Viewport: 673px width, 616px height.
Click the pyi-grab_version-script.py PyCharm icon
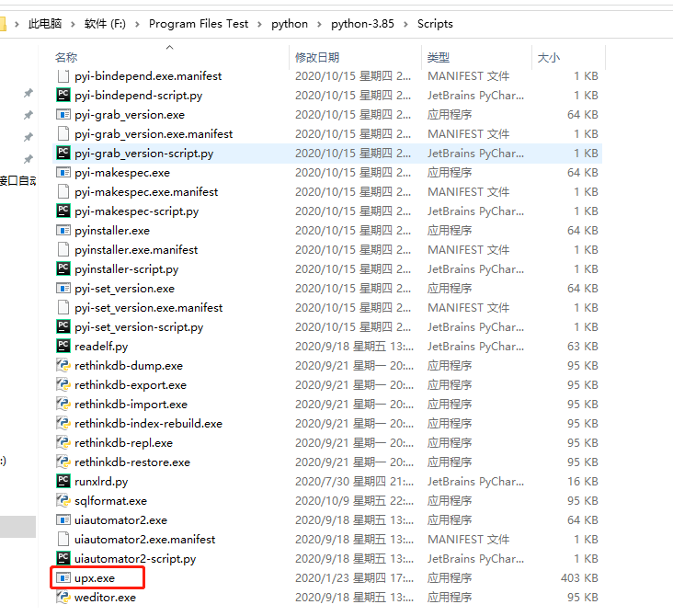click(x=63, y=153)
